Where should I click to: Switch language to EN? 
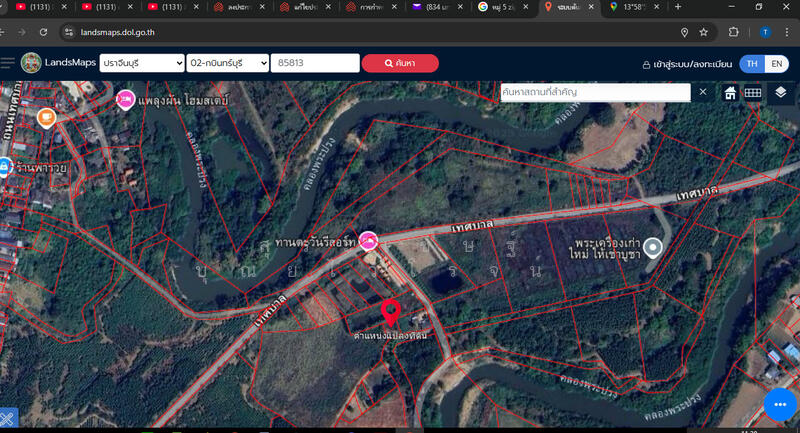click(x=777, y=64)
